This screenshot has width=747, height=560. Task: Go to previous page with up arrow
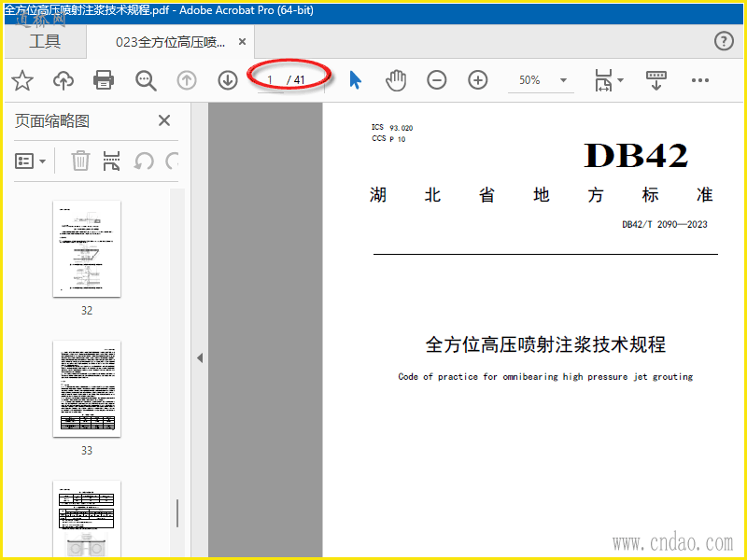point(187,80)
